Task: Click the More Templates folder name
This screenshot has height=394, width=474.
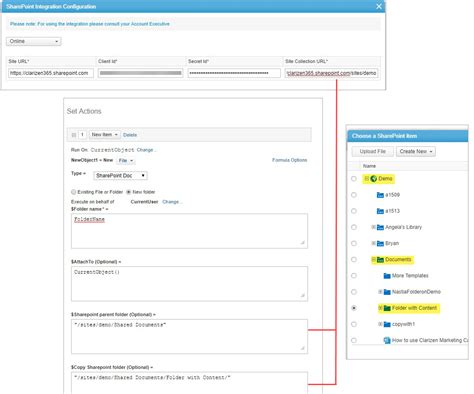Action: [410, 276]
